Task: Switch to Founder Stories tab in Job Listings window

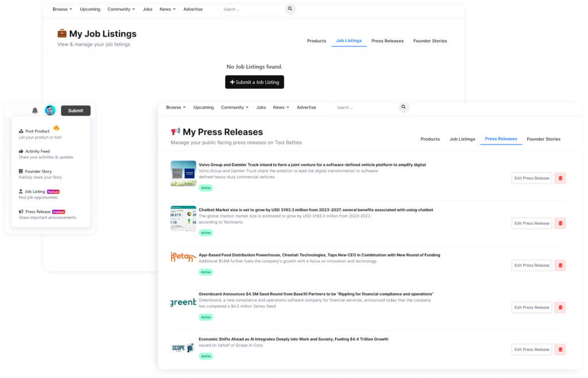Action: click(x=430, y=41)
